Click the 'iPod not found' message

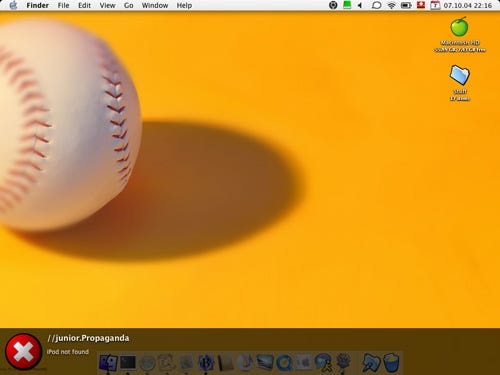coord(68,352)
